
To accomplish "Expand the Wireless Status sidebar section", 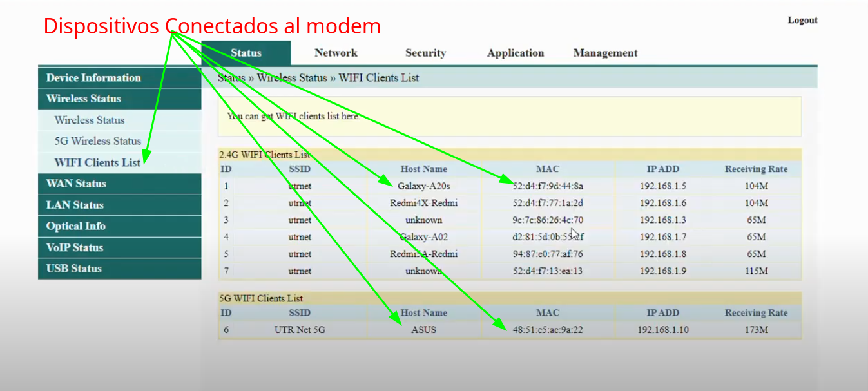I will (x=83, y=99).
